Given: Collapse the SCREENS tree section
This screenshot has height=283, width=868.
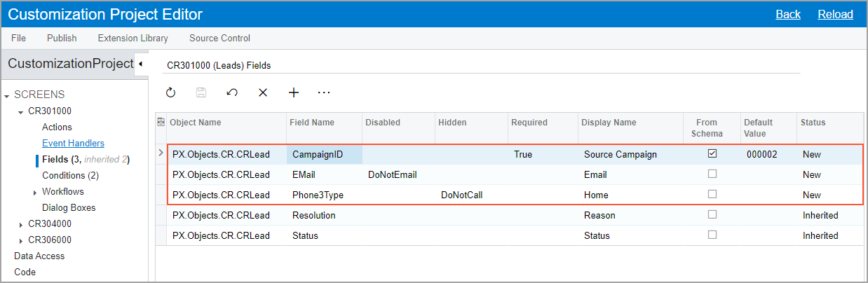Looking at the screenshot, I should pos(7,95).
